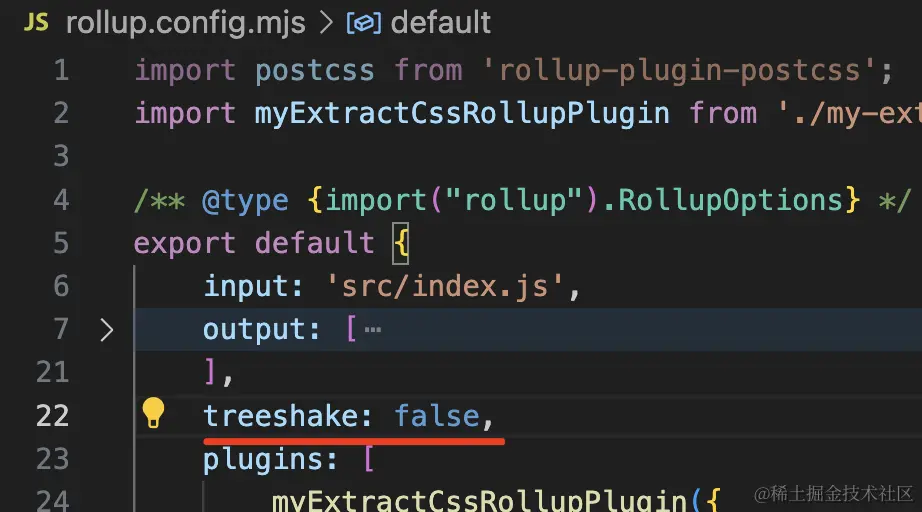Click the myExtractCssRollupPlugin import identifier

point(462,113)
